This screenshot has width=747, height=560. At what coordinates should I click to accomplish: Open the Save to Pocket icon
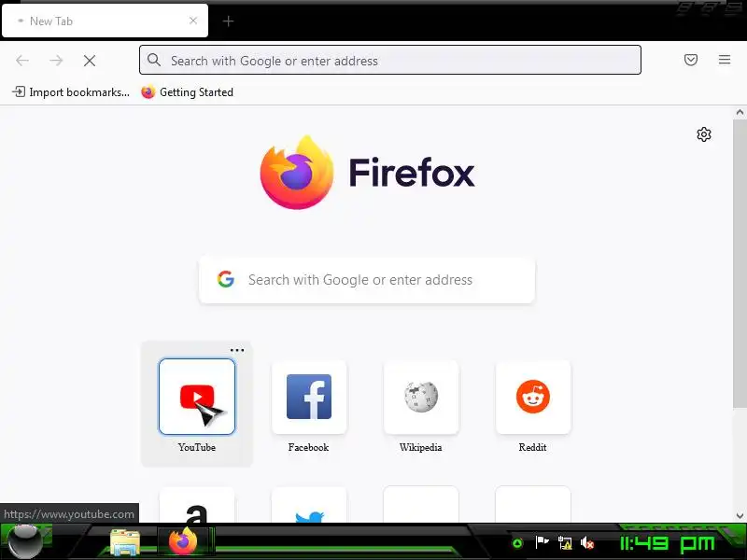click(x=691, y=60)
